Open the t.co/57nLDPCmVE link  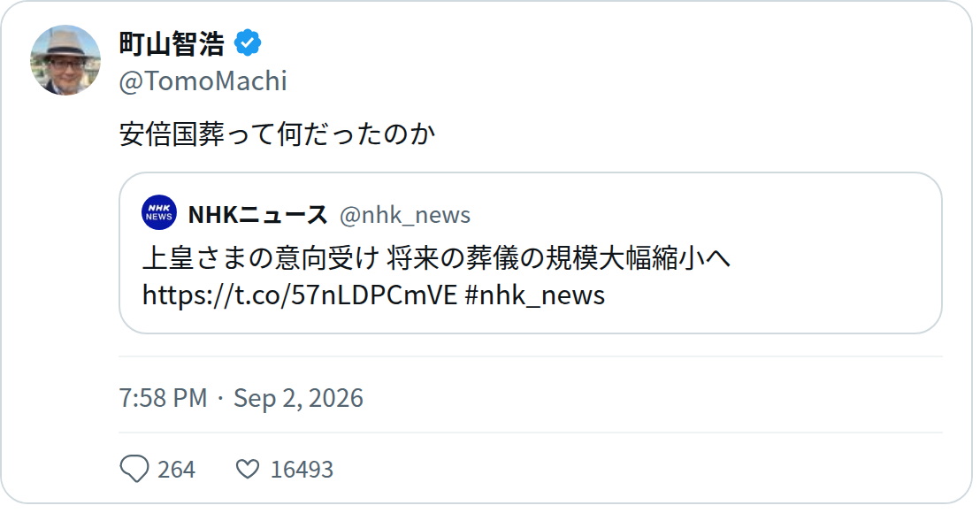(300, 295)
